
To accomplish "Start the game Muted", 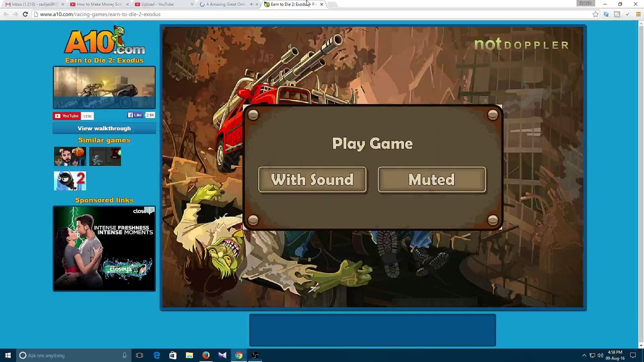I will [x=432, y=180].
